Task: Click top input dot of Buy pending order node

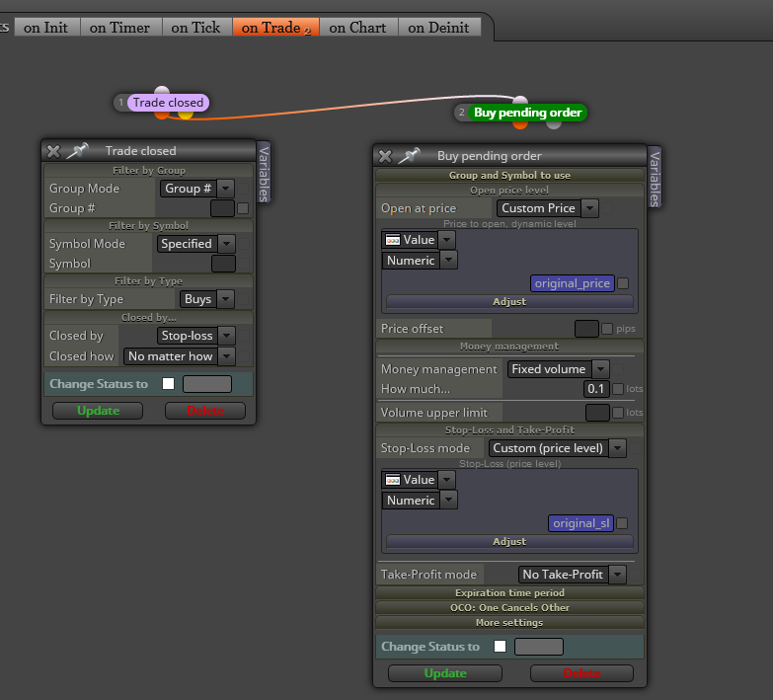Action: (x=520, y=101)
